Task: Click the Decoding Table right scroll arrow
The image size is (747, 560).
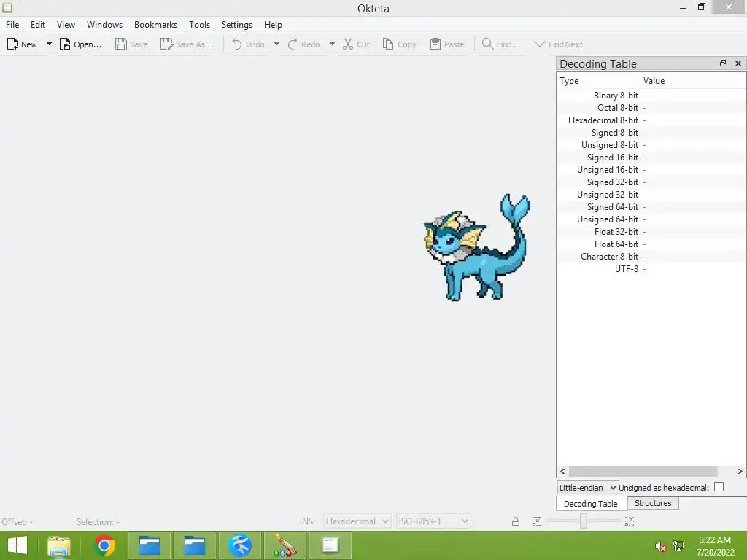Action: click(740, 472)
